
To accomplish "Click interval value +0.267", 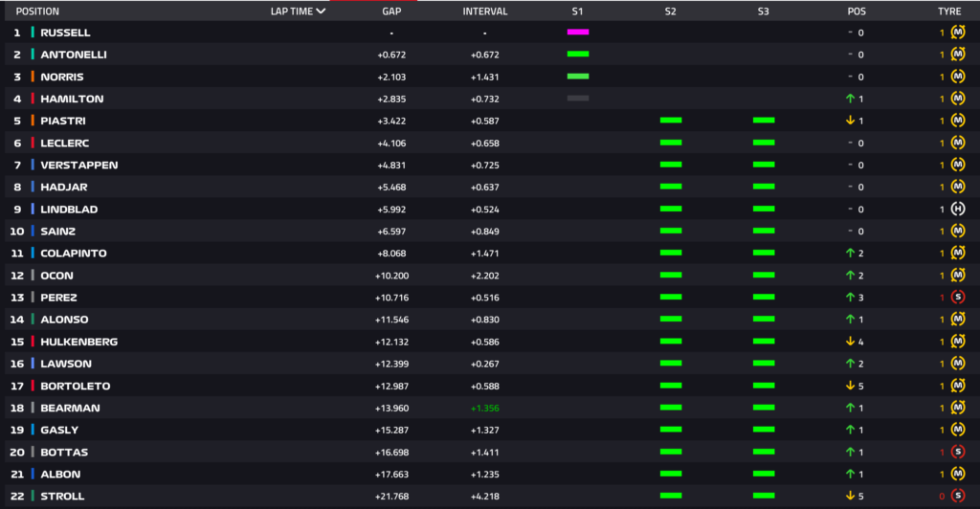I will pos(485,364).
